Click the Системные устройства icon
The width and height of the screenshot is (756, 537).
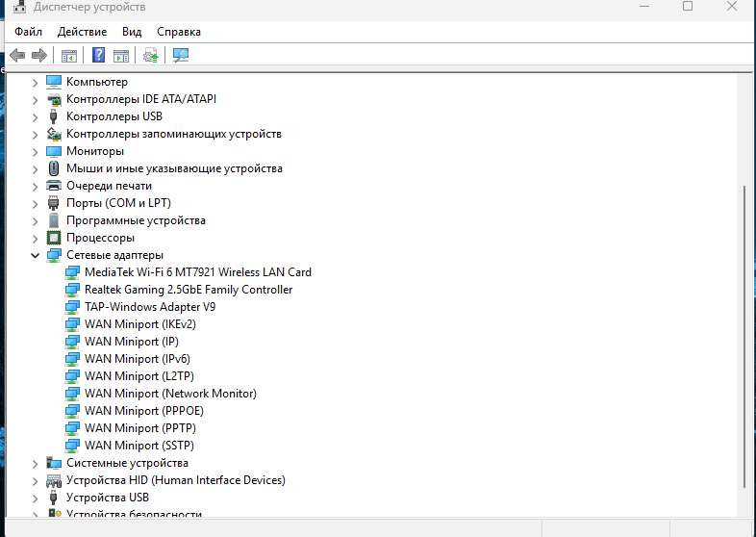pos(54,463)
